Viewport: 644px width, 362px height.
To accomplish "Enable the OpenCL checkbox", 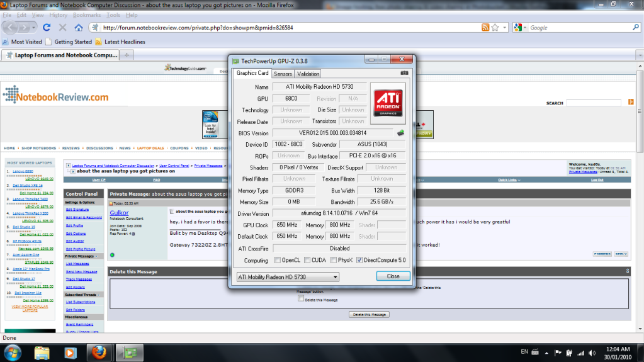I will coord(277,260).
